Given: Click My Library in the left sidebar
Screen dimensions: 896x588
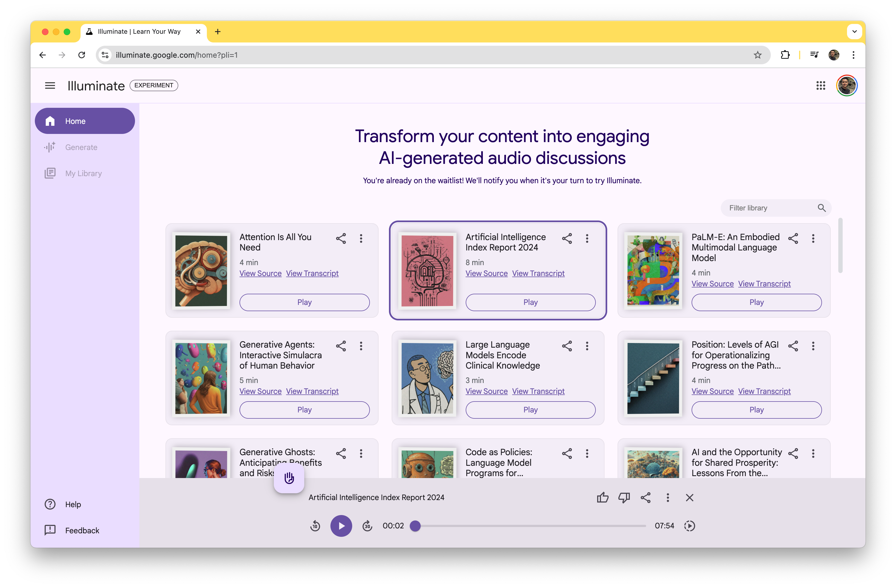Looking at the screenshot, I should [83, 173].
